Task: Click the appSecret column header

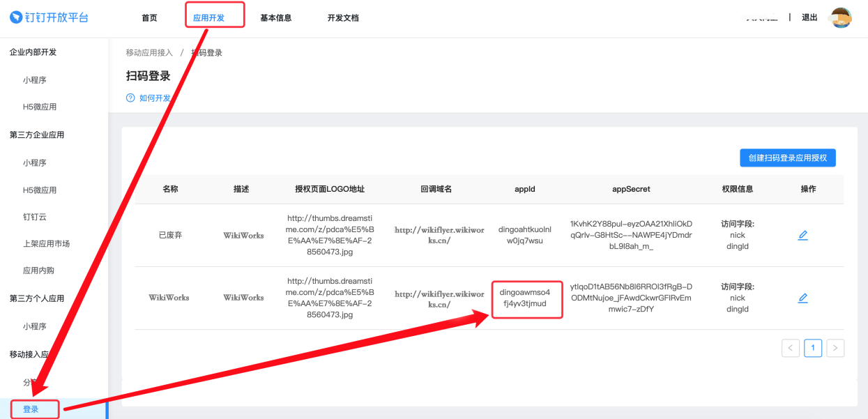Action: click(631, 189)
